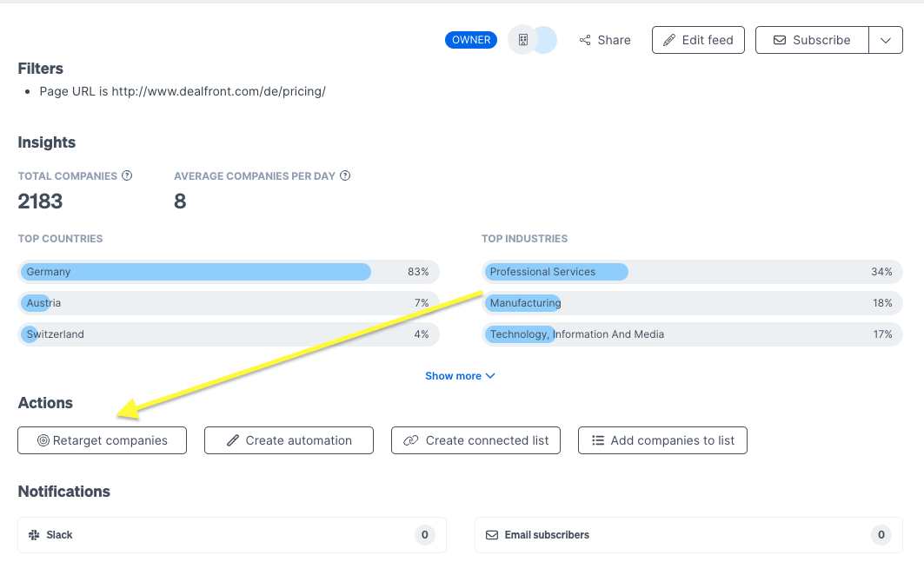Click the envelope icon beside Email subscribers
924x588 pixels.
tap(492, 535)
